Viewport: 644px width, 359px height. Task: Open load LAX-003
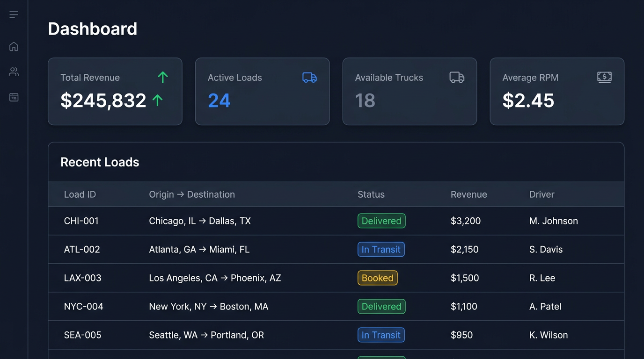point(83,278)
